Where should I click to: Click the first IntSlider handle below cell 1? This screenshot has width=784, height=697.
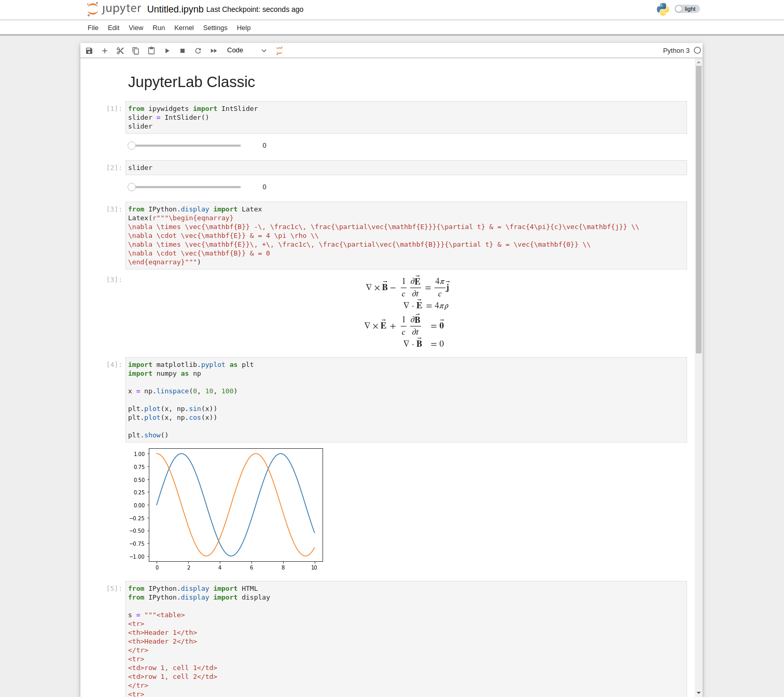pos(132,146)
